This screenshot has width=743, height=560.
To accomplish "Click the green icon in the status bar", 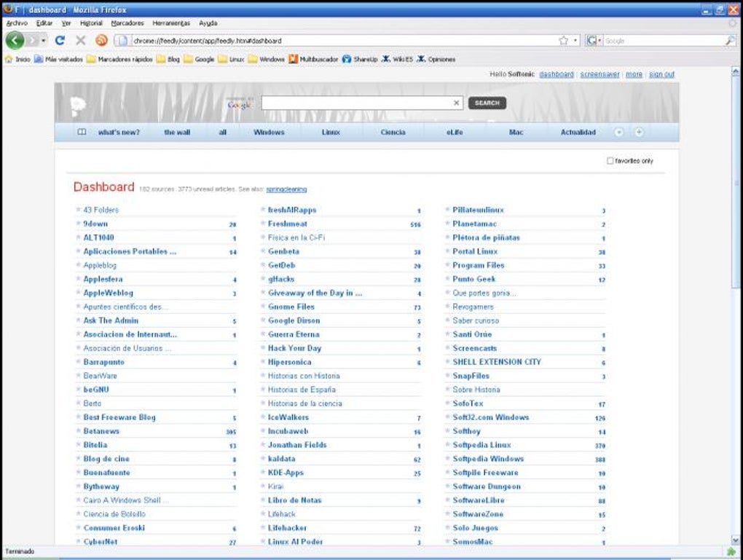I will click(x=731, y=551).
